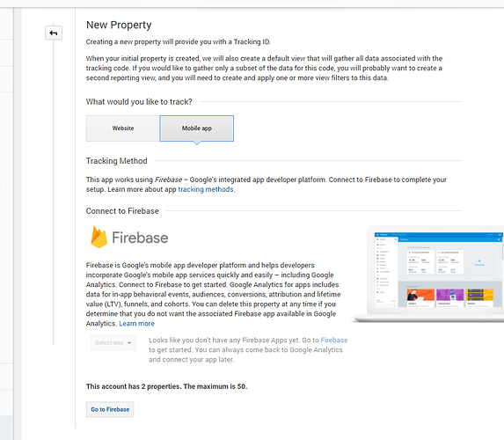
Task: Click the Firebase flame logo
Action: [x=99, y=237]
